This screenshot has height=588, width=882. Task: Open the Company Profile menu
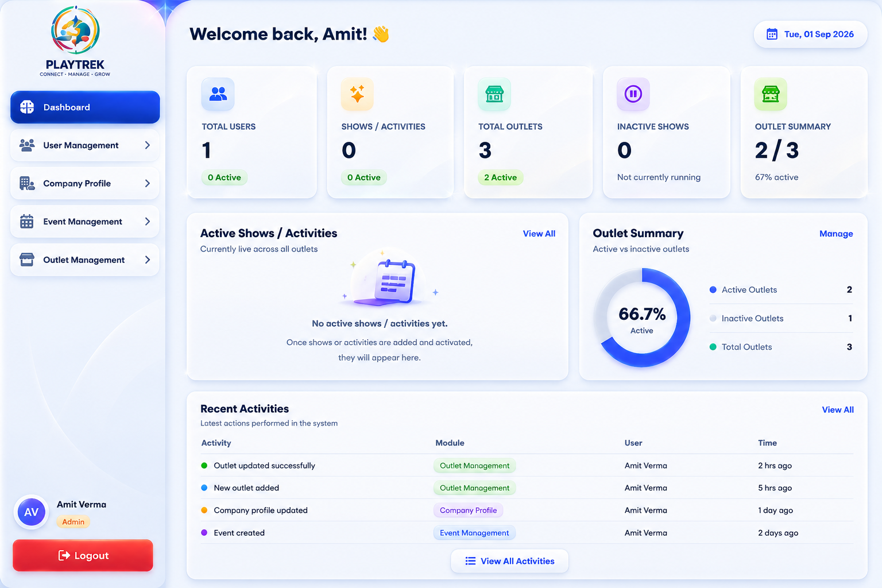[x=85, y=183]
